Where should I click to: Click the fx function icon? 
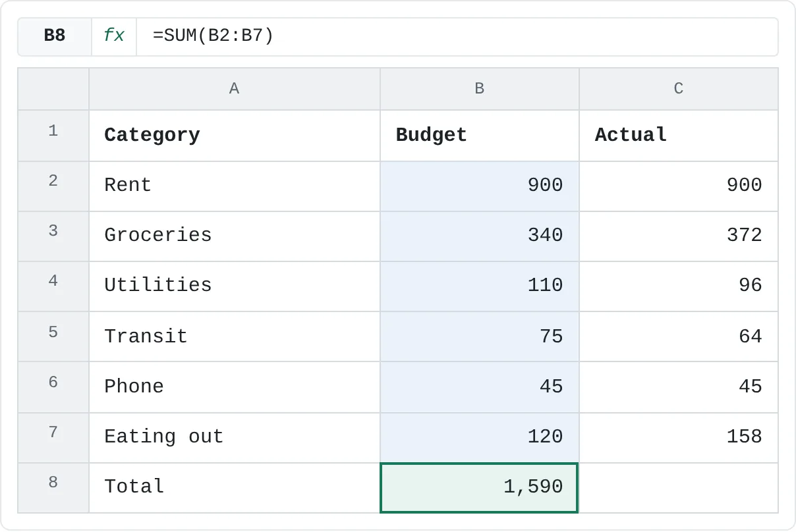[x=114, y=36]
